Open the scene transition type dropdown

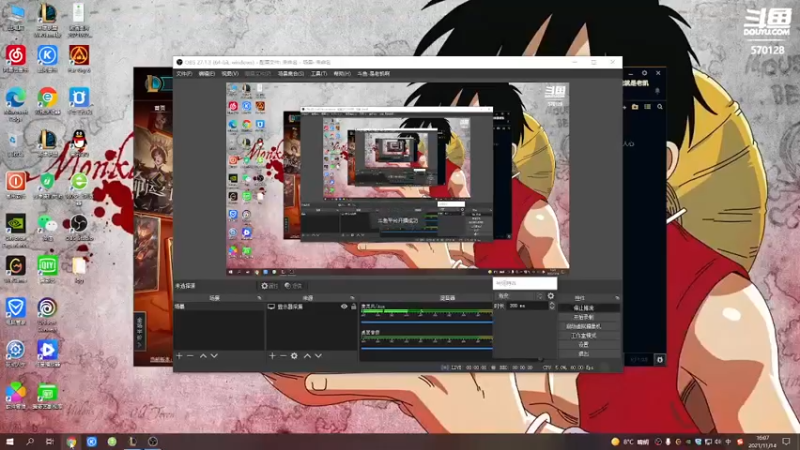click(x=519, y=296)
